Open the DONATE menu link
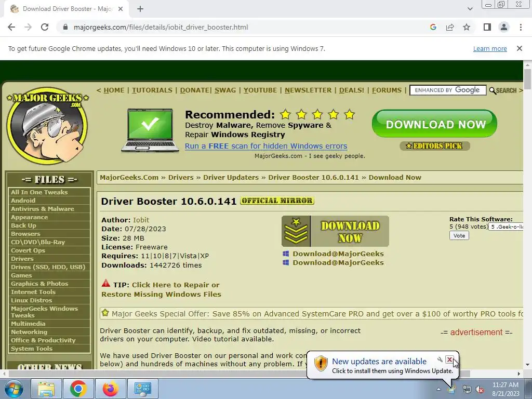Image resolution: width=532 pixels, height=399 pixels. click(x=194, y=90)
